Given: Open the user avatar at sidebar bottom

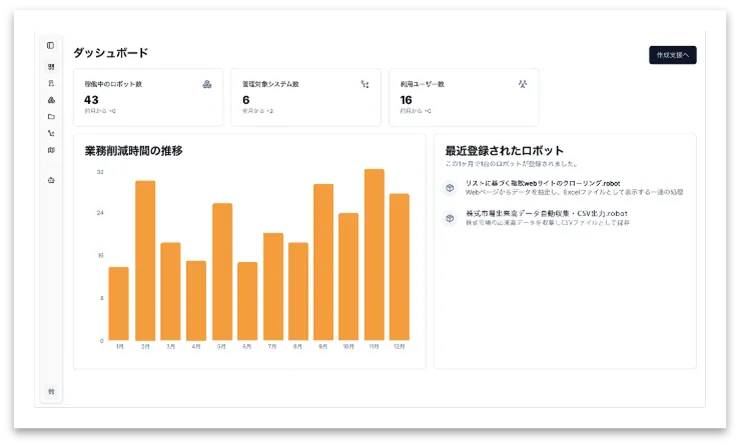Looking at the screenshot, I should 51,391.
